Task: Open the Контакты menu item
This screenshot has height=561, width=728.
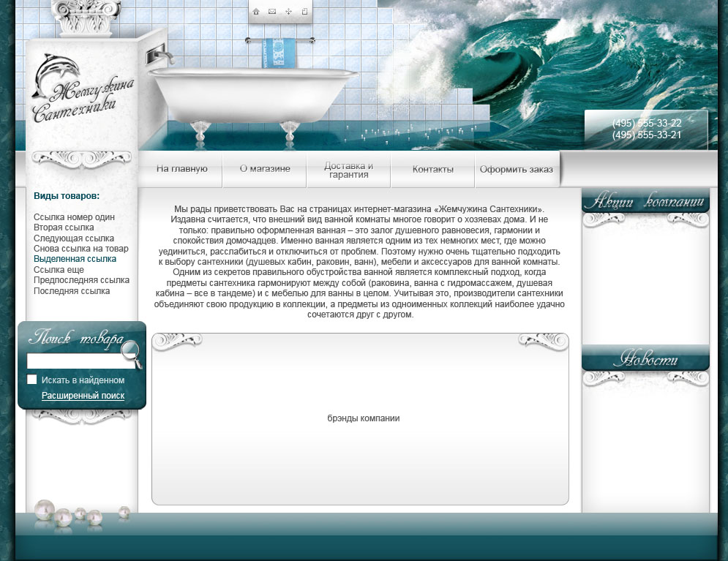Action: pos(432,170)
